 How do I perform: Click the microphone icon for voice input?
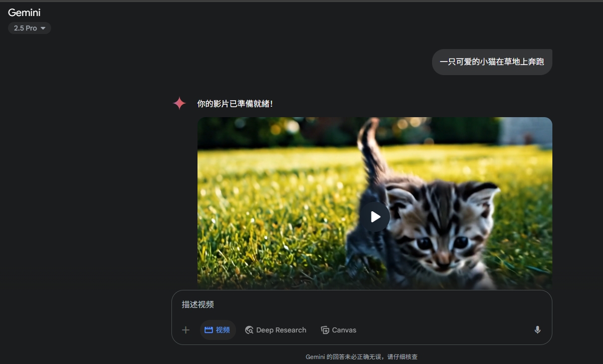pos(537,330)
